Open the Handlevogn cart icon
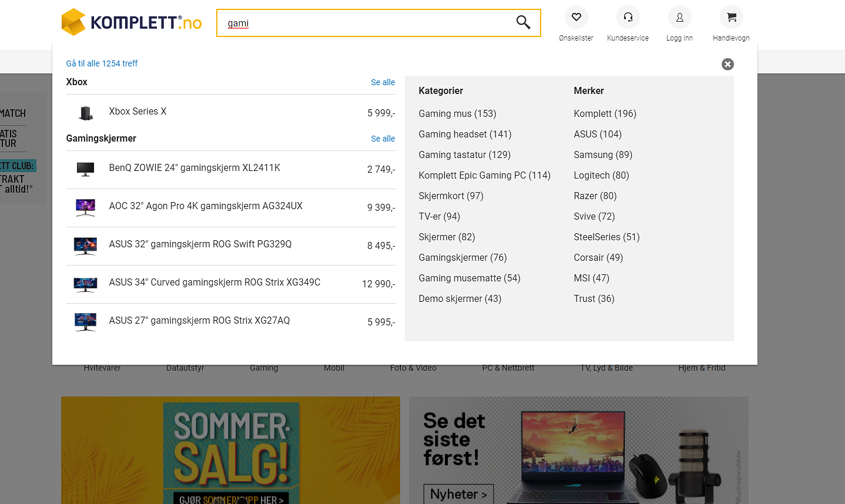845x504 pixels. (731, 18)
